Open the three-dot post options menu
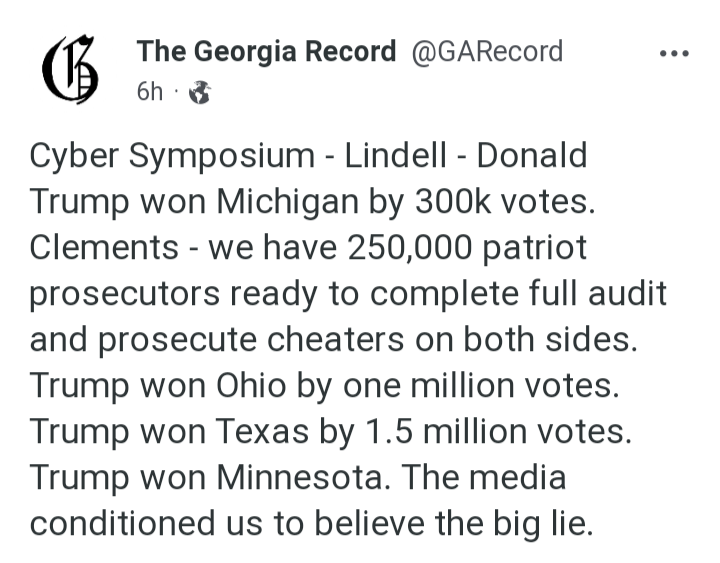Image resolution: width=720 pixels, height=563 pixels. coord(673,54)
